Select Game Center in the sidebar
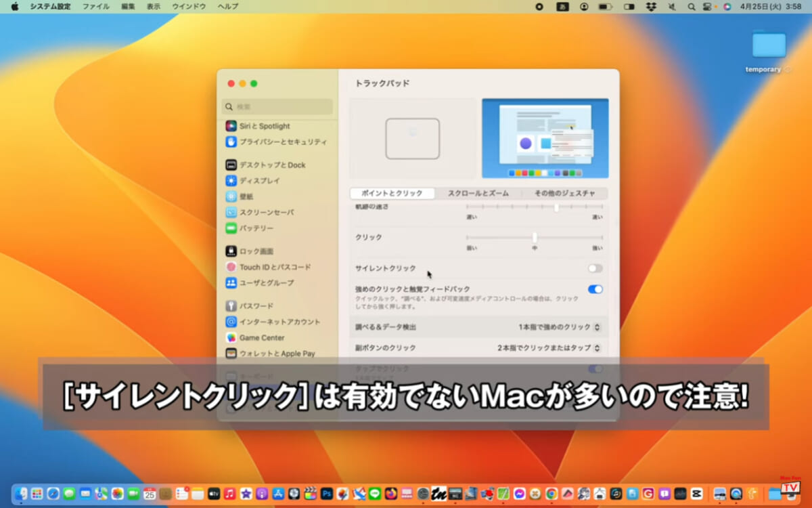The height and width of the screenshot is (508, 812). pos(255,337)
